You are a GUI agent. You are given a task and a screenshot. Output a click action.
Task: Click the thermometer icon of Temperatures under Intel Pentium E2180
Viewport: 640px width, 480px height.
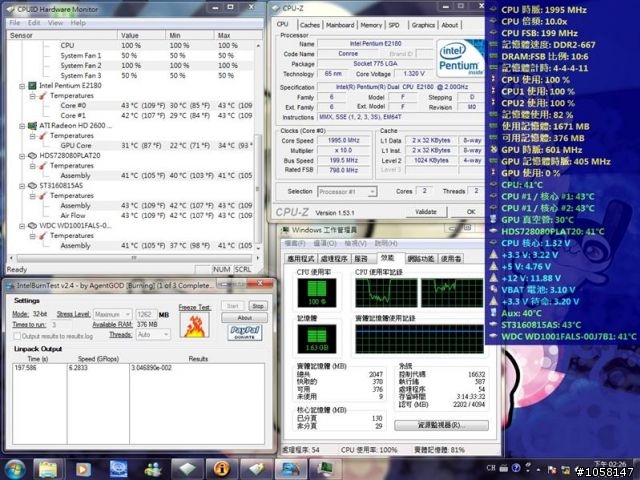tap(42, 96)
